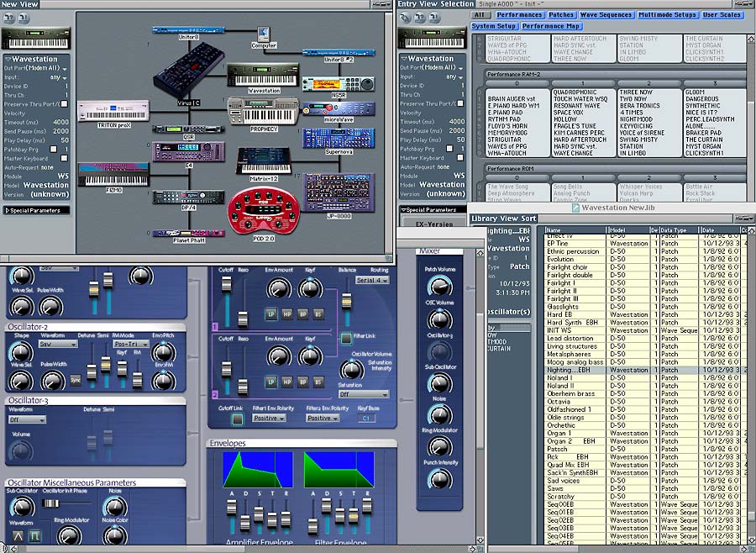Toggle Preserve Thru Port checkbox in New View
Image resolution: width=756 pixels, height=553 pixels.
(64, 104)
